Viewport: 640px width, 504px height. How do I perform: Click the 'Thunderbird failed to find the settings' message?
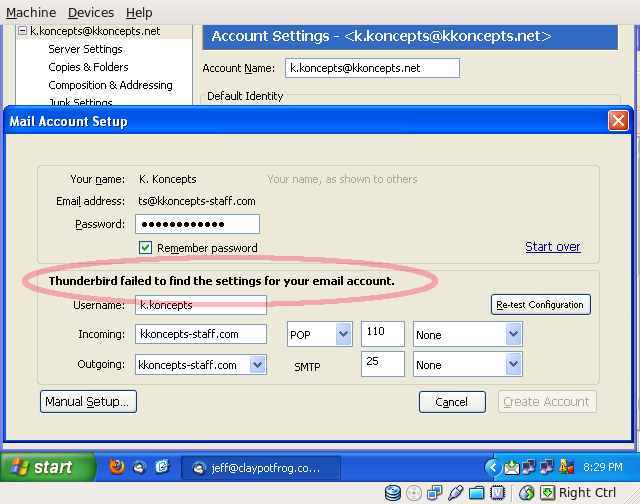(x=222, y=281)
